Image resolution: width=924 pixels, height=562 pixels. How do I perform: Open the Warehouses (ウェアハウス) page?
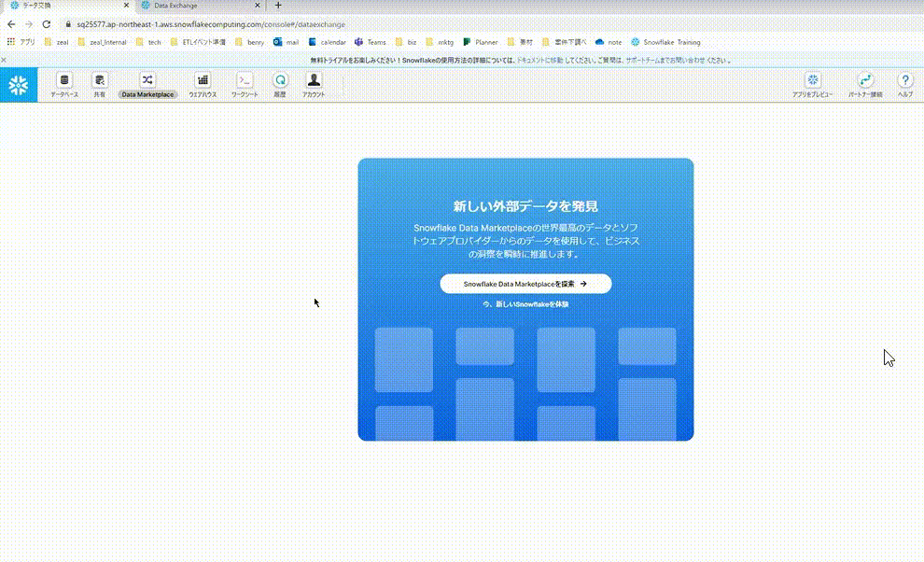[203, 85]
